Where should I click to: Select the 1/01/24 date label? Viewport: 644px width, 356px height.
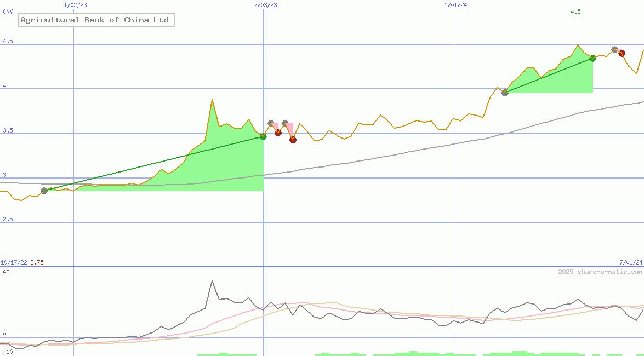[455, 5]
